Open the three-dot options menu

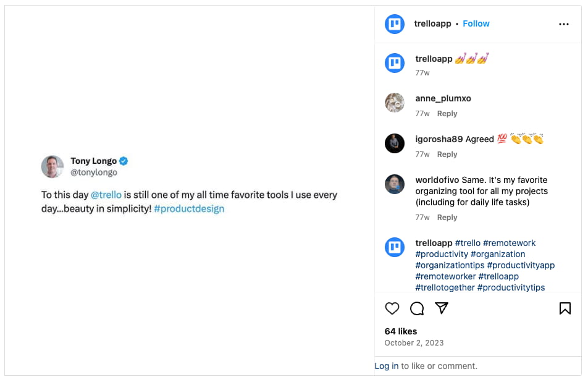[563, 23]
